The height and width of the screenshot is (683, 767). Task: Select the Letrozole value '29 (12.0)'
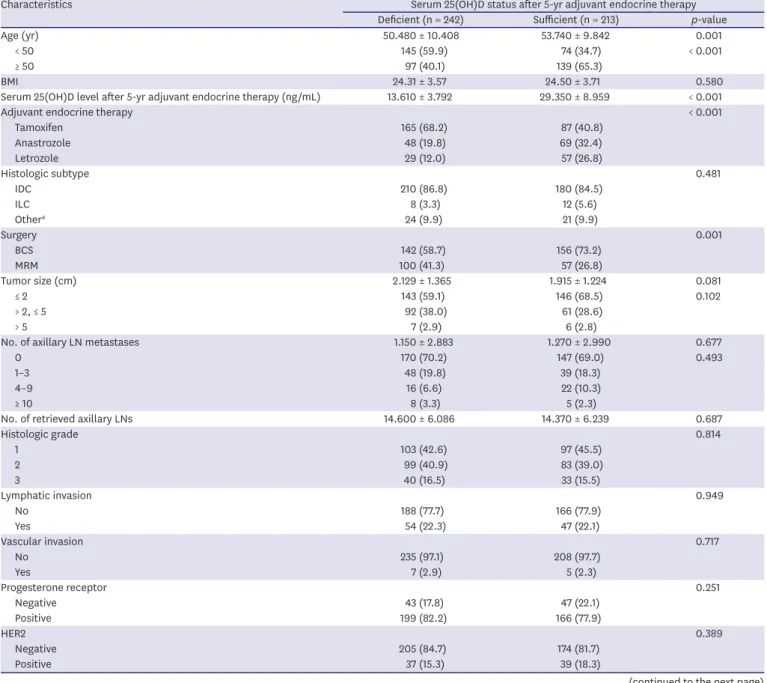(x=425, y=159)
